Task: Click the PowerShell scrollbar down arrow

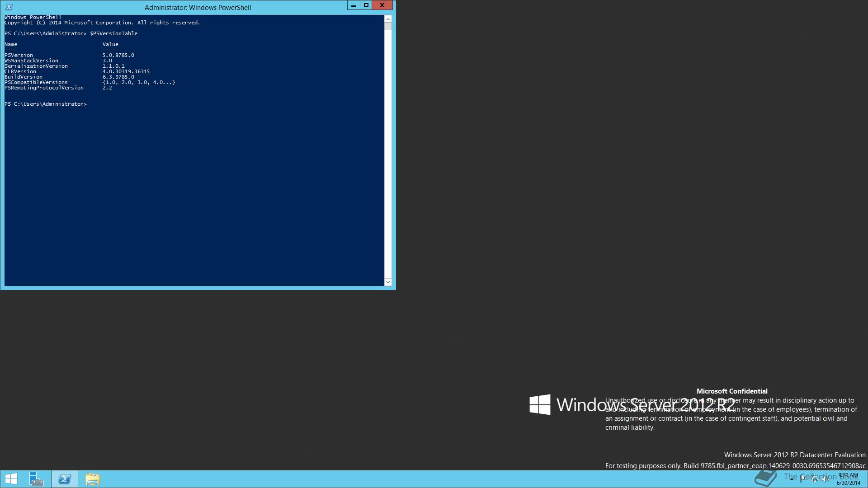Action: click(388, 282)
